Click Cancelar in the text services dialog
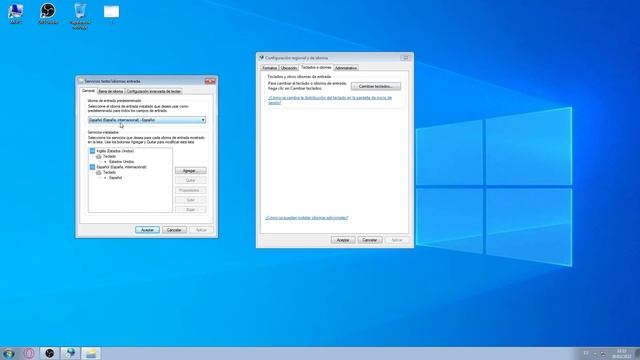The height and width of the screenshot is (360, 640). tap(174, 230)
